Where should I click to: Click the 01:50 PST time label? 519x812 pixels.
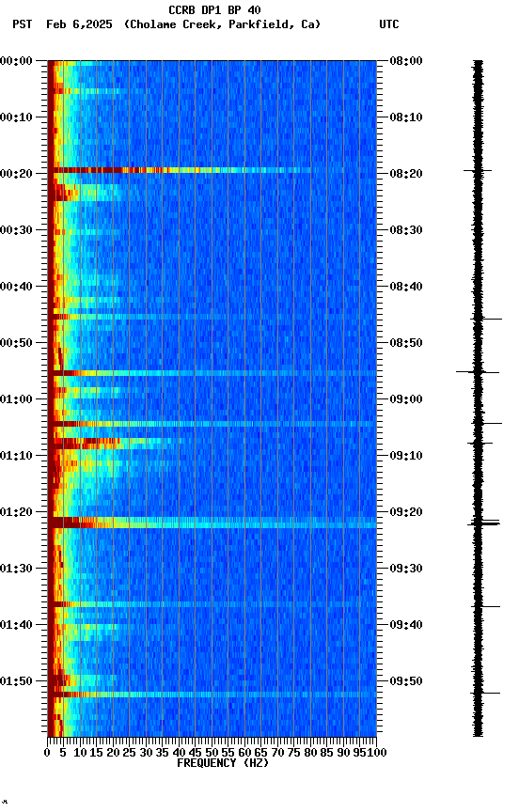(16, 681)
